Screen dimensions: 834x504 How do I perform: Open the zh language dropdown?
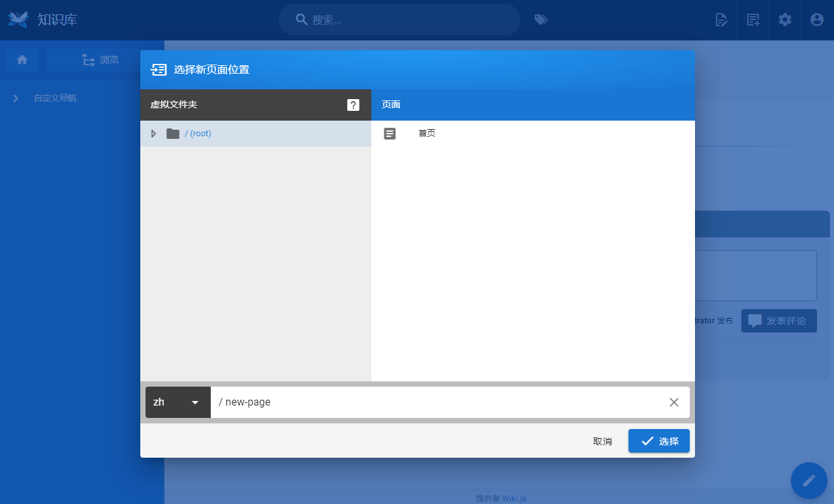[178, 402]
